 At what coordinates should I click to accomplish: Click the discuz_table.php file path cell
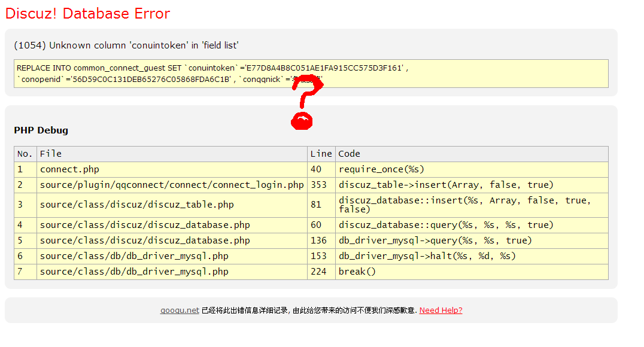point(172,205)
